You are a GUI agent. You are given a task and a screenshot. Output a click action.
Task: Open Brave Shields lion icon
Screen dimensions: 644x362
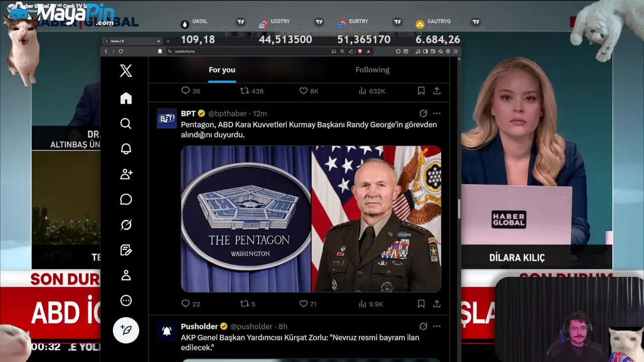[x=360, y=51]
